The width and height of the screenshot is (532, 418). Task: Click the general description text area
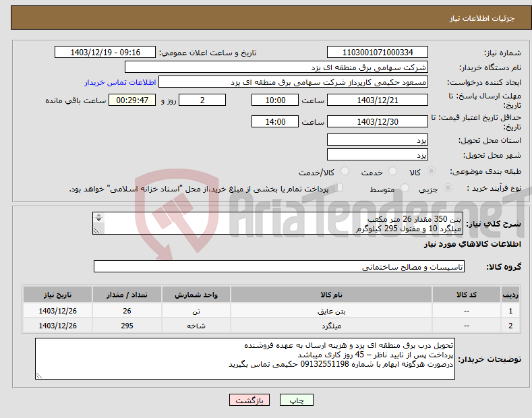278,223
